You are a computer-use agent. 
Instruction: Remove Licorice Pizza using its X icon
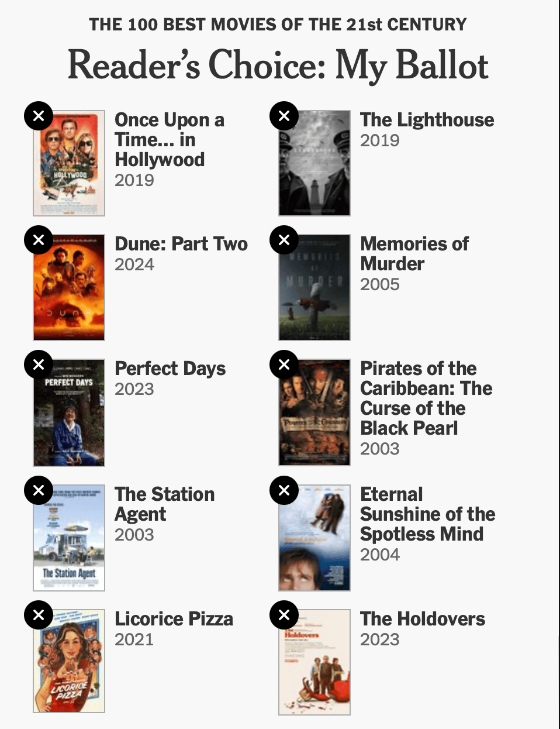click(39, 615)
